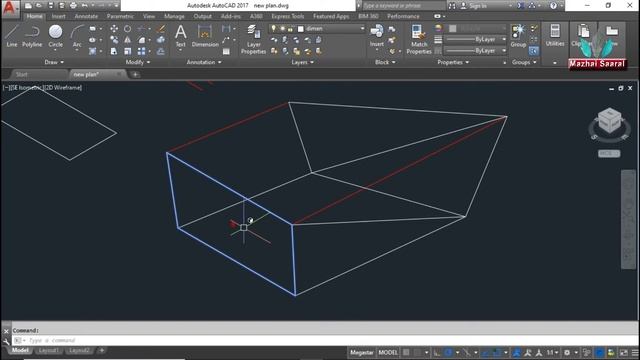Expand the Layers panel
640x360 pixels.
coord(302,62)
